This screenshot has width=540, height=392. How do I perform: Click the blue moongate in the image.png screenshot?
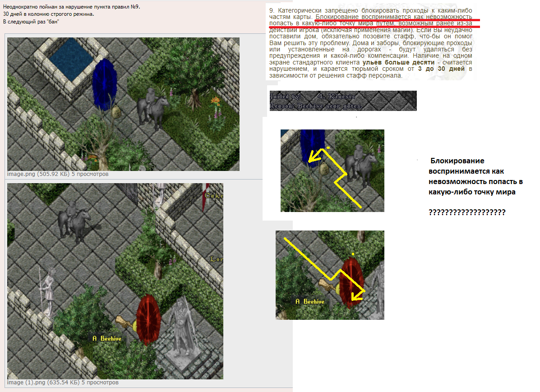point(104,84)
